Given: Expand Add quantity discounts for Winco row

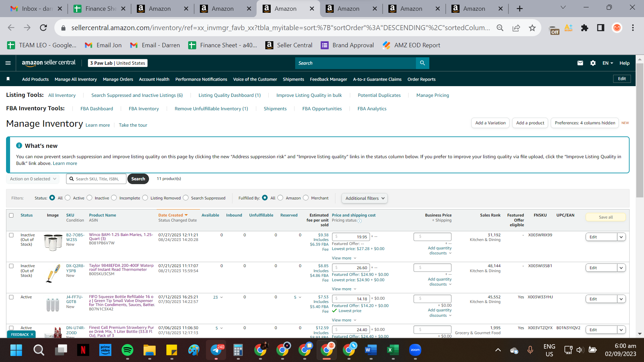Looking at the screenshot, I should [x=440, y=251].
